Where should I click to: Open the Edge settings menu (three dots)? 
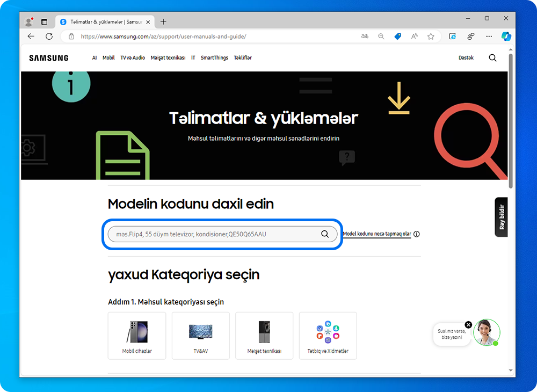pyautogui.click(x=489, y=36)
